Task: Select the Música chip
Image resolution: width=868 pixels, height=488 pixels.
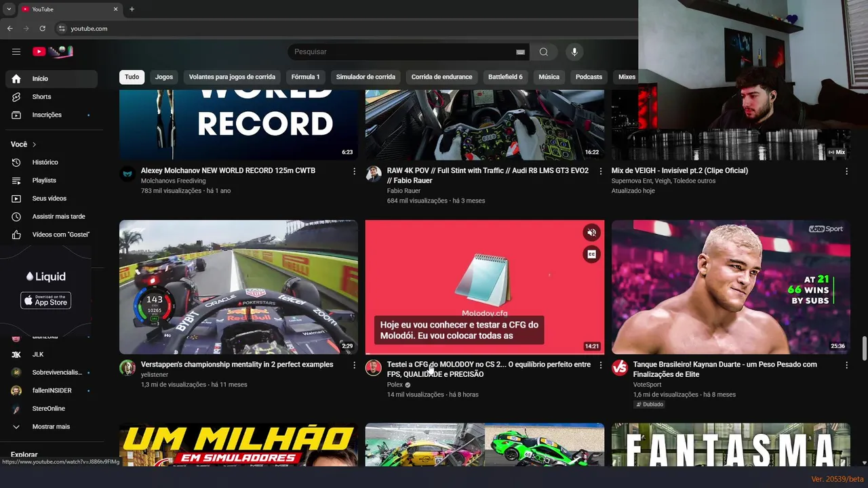Action: pyautogui.click(x=549, y=77)
